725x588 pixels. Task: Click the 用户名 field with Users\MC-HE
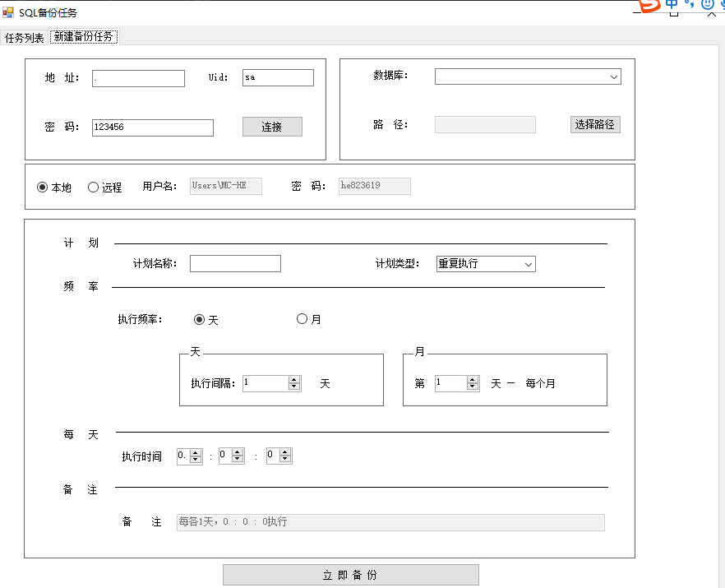click(225, 186)
